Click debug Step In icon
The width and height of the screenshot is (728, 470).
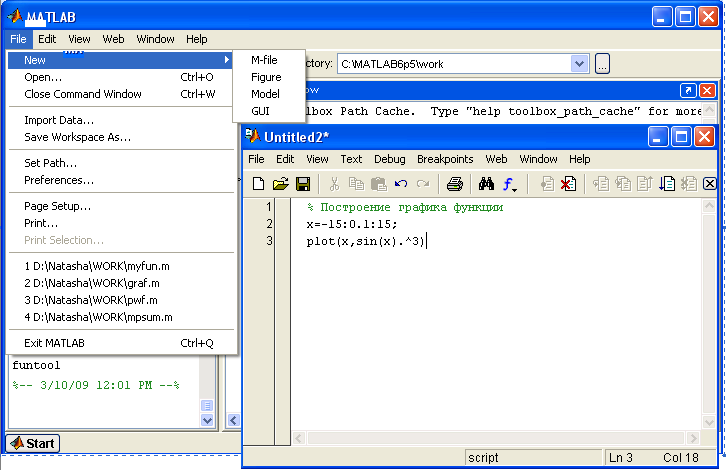pyautogui.click(x=623, y=184)
